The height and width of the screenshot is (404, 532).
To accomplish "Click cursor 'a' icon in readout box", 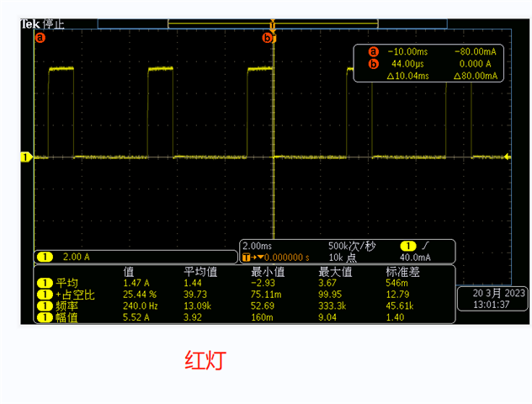I will point(373,52).
